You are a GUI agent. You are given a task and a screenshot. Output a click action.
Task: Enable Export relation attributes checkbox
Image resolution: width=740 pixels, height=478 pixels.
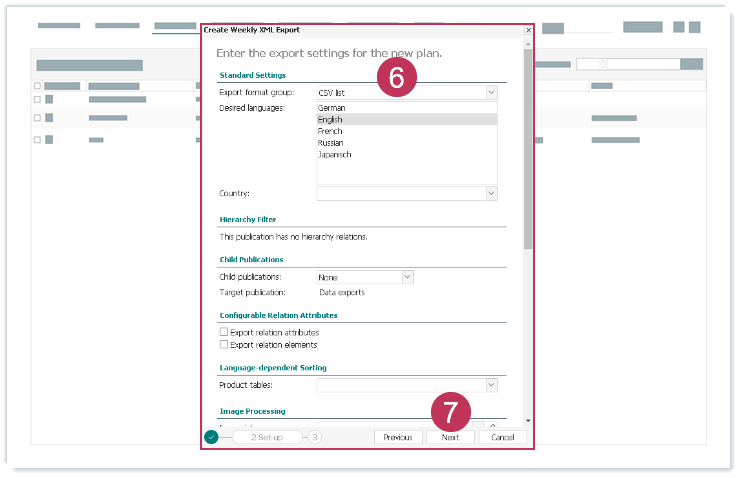coord(224,332)
